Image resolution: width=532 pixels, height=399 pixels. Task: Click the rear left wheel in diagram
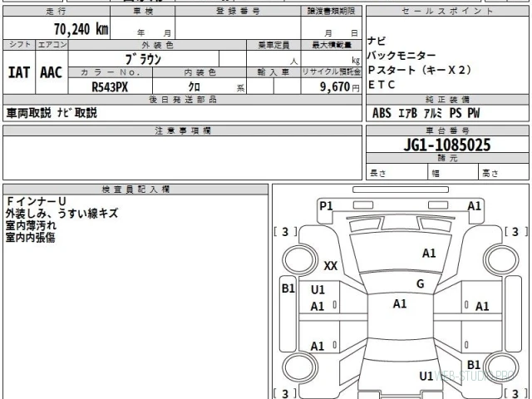(x=299, y=367)
